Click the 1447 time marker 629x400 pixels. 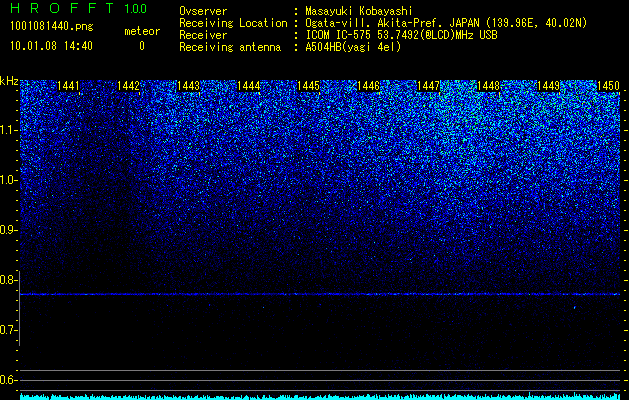point(428,85)
